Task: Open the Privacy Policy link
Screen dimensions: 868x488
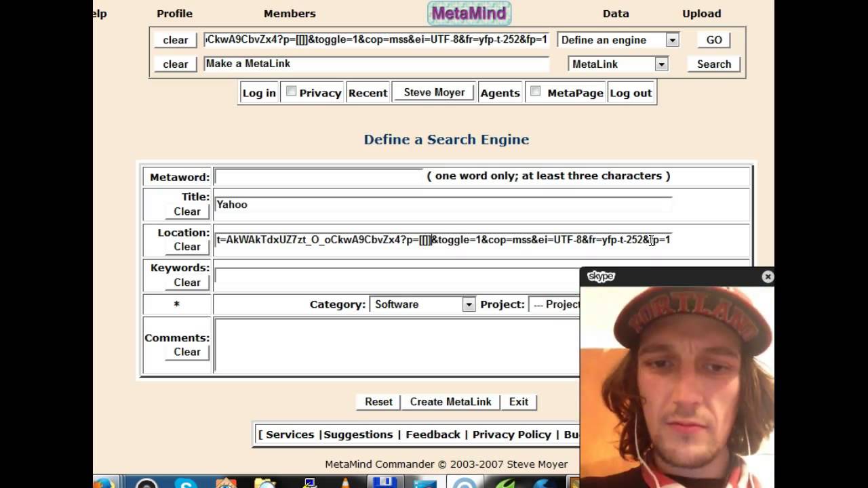Action: click(512, 434)
